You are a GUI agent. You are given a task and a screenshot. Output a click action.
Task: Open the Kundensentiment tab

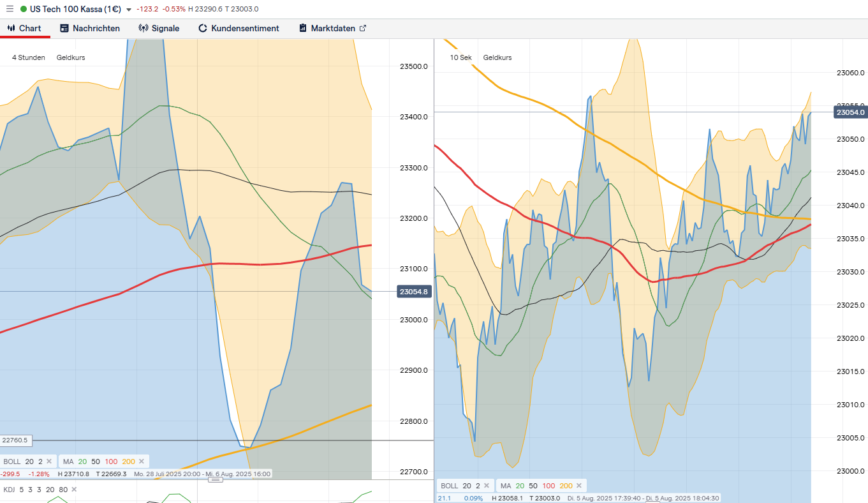pos(239,28)
